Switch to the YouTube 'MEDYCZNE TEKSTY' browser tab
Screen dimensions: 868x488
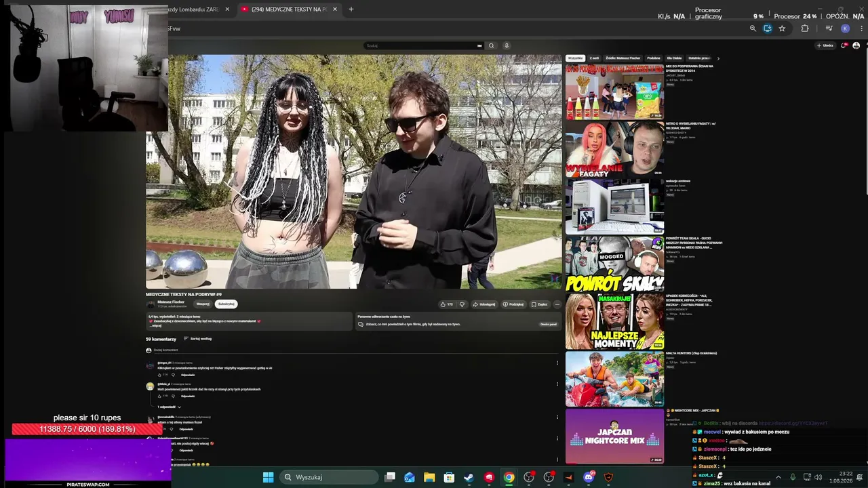pos(290,9)
